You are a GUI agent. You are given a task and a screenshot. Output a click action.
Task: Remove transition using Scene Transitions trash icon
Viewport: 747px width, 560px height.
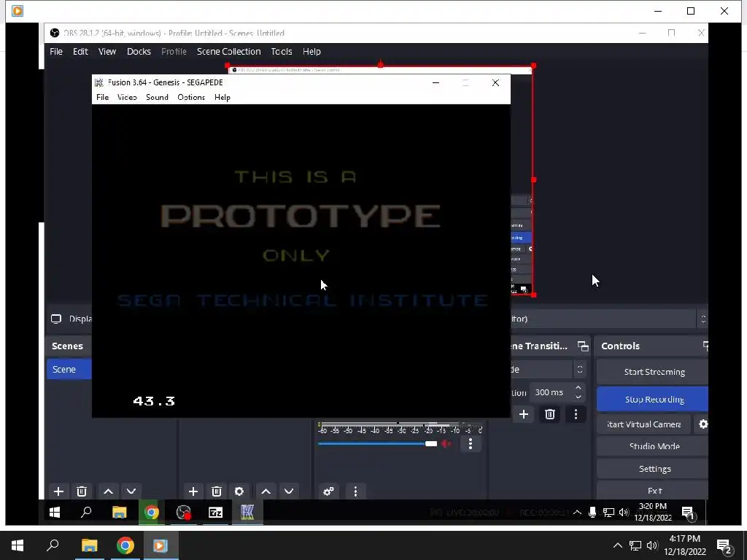(550, 414)
